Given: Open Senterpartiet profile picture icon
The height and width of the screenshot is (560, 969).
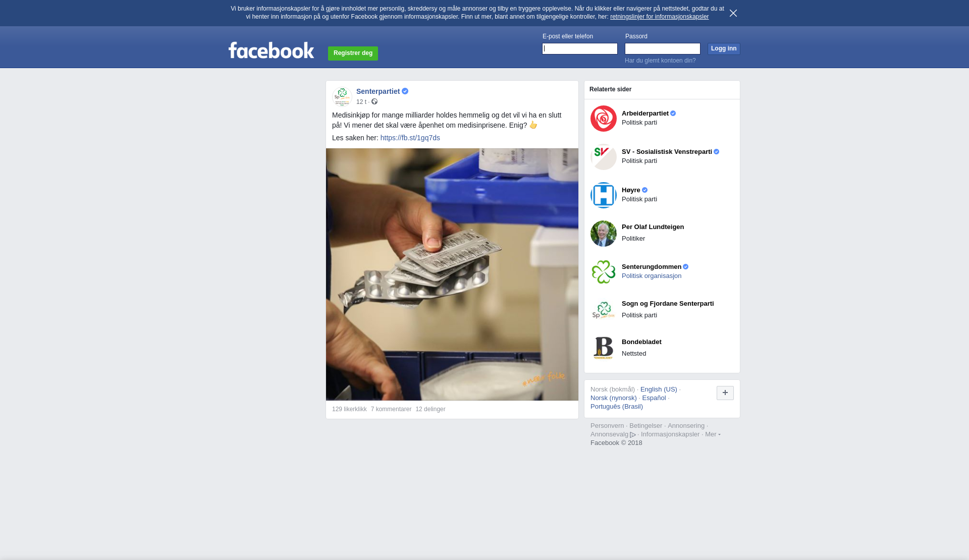Looking at the screenshot, I should [342, 96].
